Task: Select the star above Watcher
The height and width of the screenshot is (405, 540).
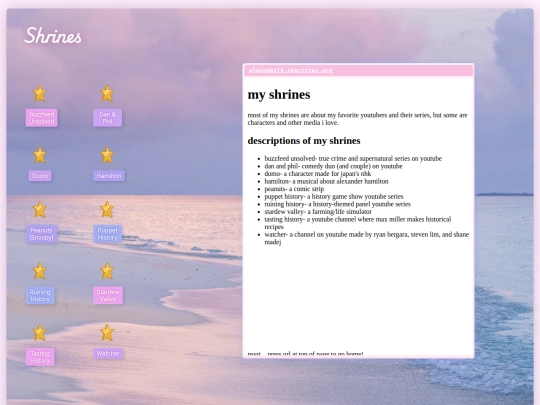Action: pyautogui.click(x=107, y=333)
